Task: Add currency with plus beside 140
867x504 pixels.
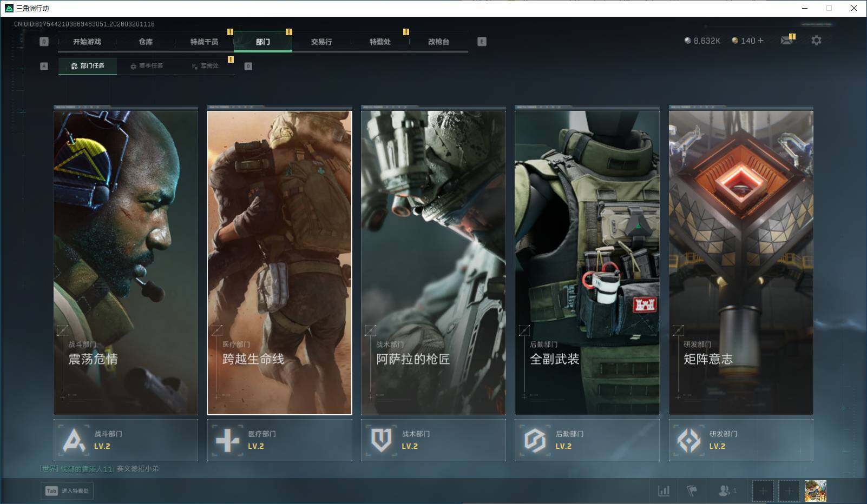Action: click(x=760, y=41)
